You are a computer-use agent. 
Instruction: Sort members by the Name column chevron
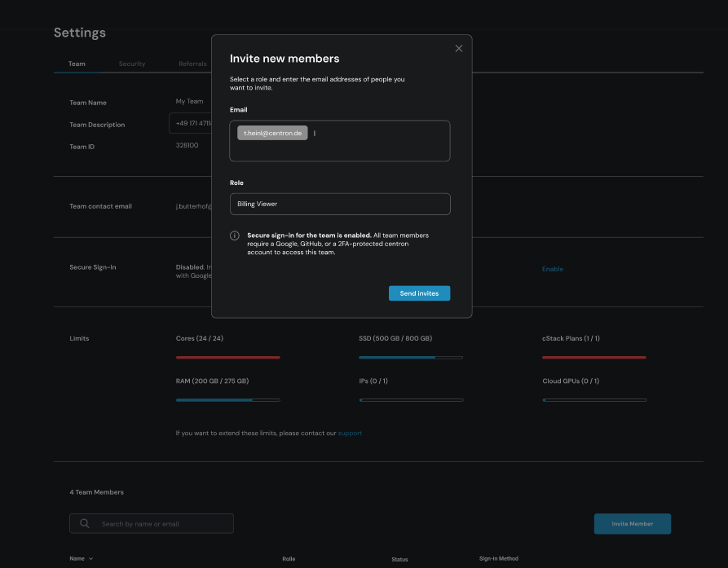tap(90, 559)
